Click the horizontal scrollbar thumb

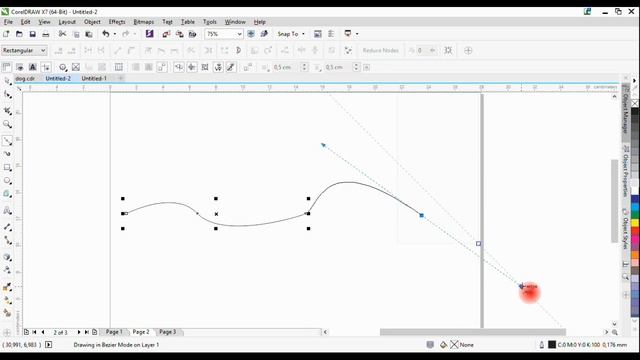[x=473, y=332]
